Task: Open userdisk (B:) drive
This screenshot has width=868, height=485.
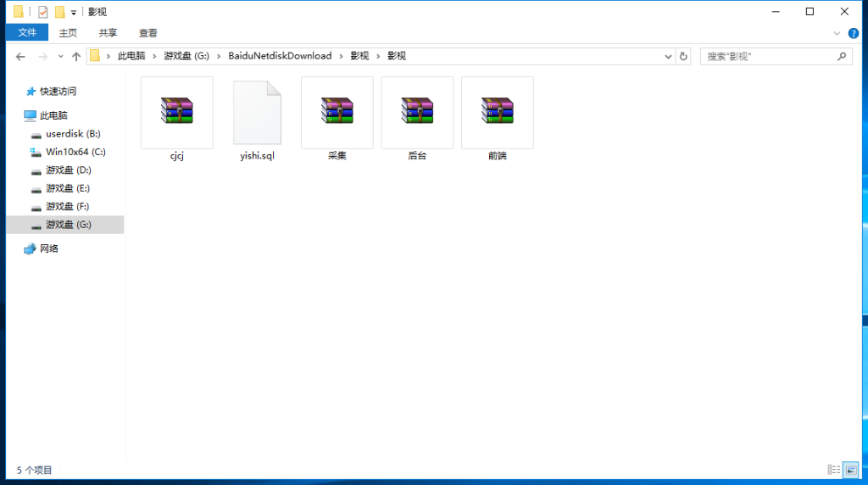Action: 73,133
